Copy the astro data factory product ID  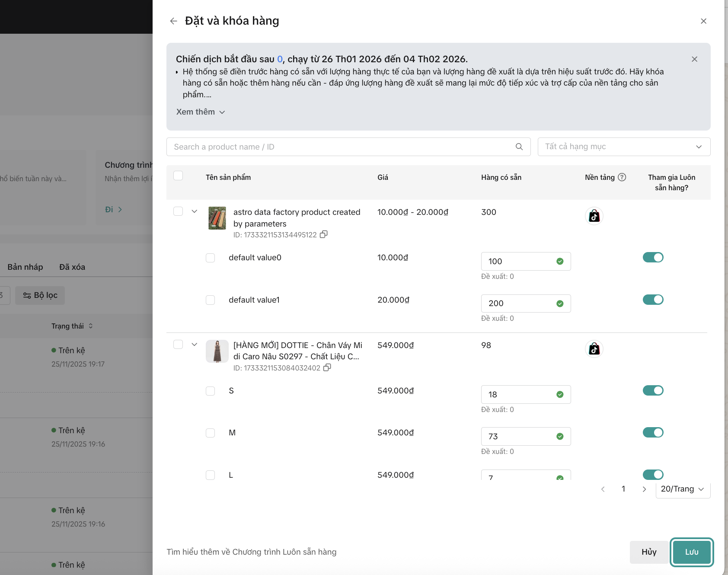[323, 234]
